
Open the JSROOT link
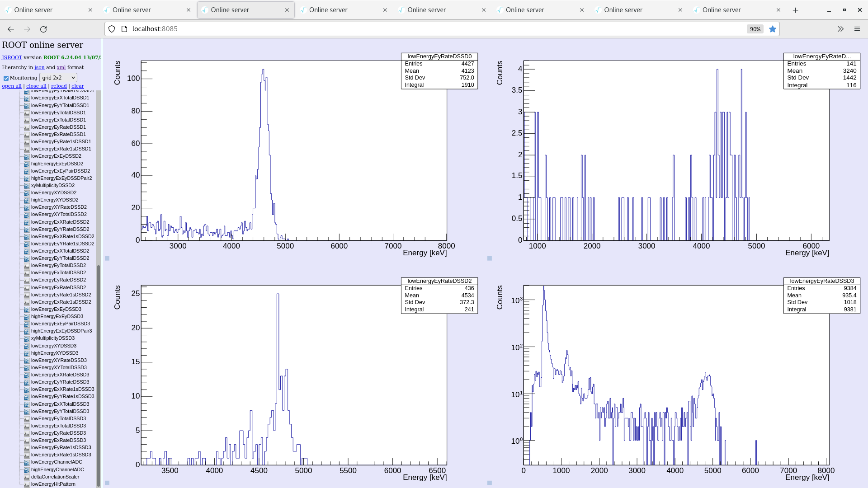point(12,57)
